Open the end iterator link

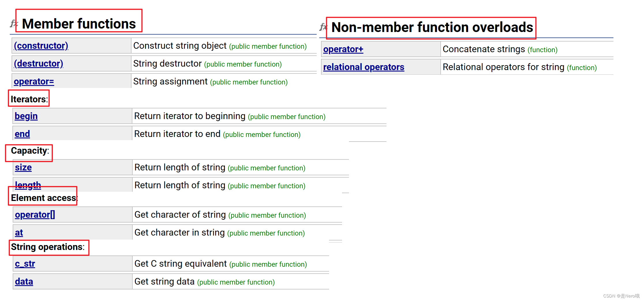22,134
